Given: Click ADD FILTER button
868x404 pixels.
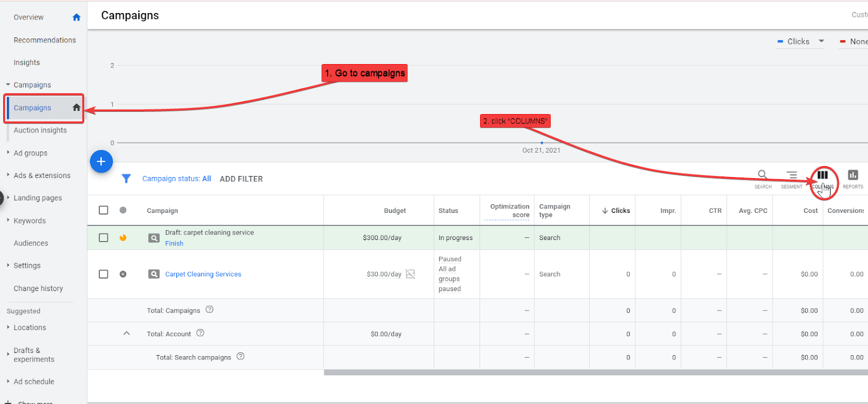Looking at the screenshot, I should [x=241, y=179].
